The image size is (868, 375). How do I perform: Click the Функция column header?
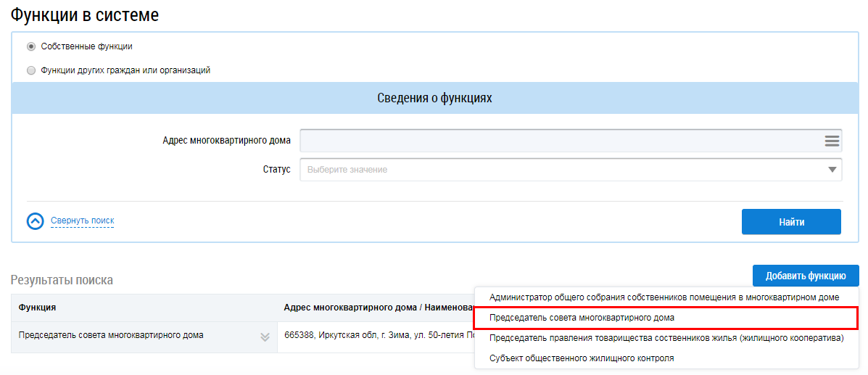38,308
